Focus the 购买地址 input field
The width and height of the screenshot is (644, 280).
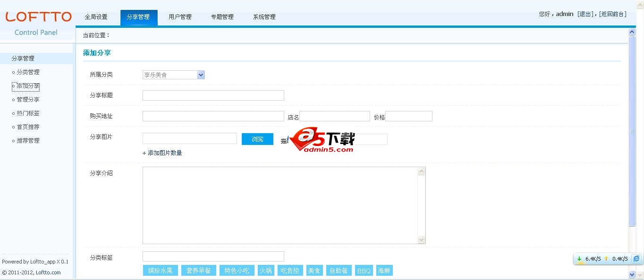tap(213, 116)
